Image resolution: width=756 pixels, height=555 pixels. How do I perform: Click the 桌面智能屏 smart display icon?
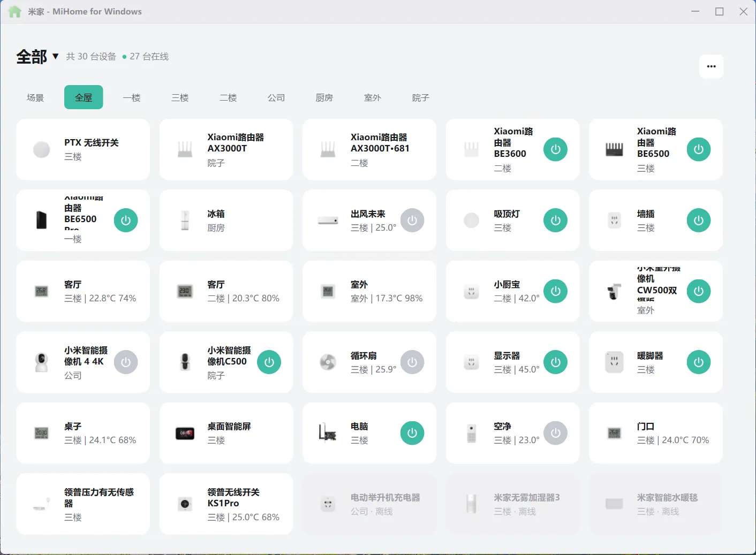coord(185,433)
